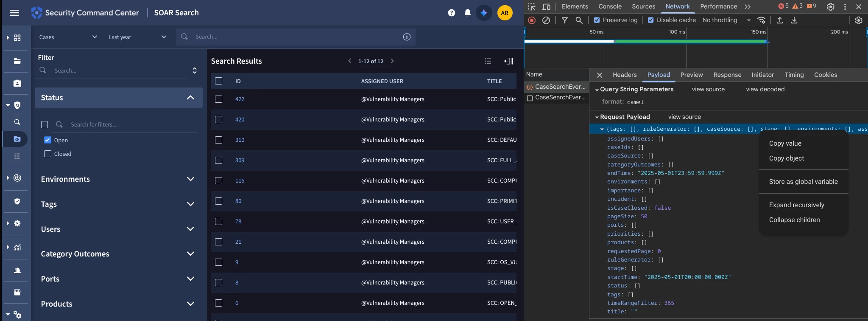Open network conditions wifi icon

pos(762,20)
